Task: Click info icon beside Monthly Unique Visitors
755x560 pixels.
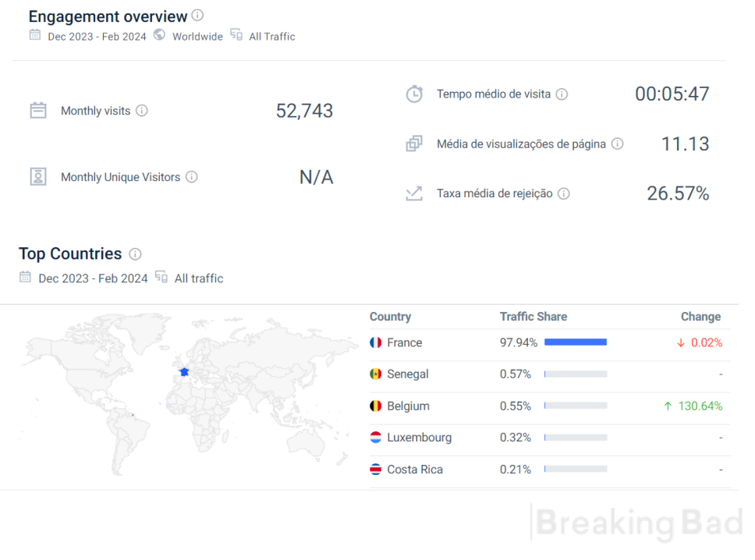Action: 192,177
